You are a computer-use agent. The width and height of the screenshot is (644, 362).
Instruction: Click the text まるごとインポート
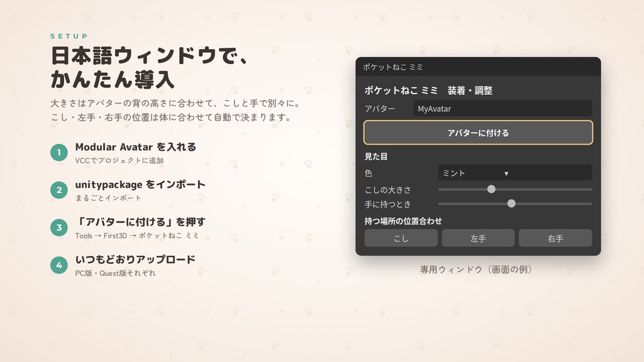(x=108, y=198)
